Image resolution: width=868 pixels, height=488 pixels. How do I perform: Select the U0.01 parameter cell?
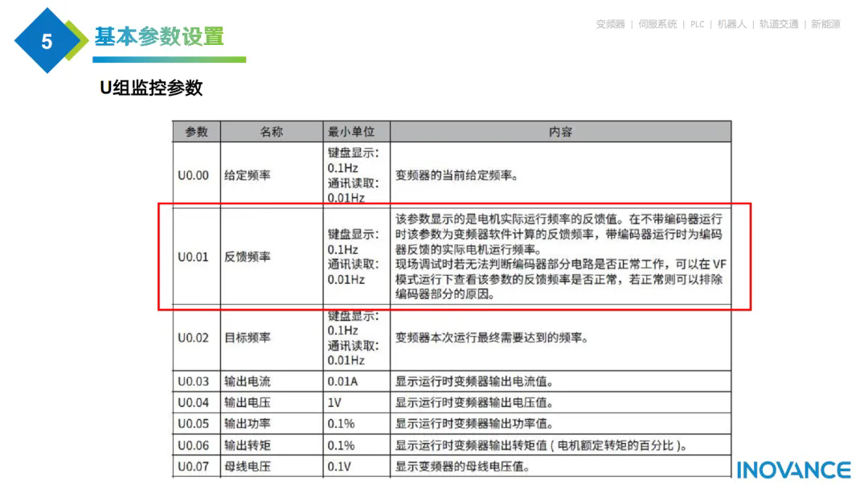[193, 257]
